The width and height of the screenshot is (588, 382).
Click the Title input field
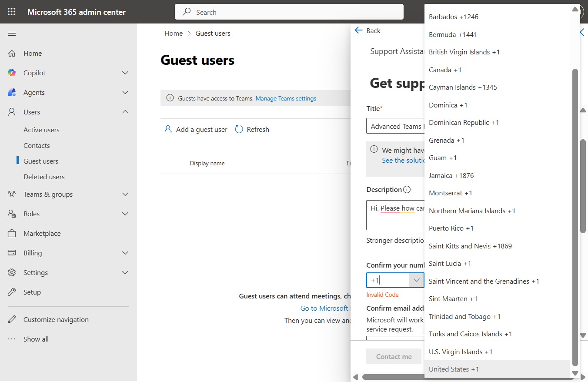tap(395, 126)
